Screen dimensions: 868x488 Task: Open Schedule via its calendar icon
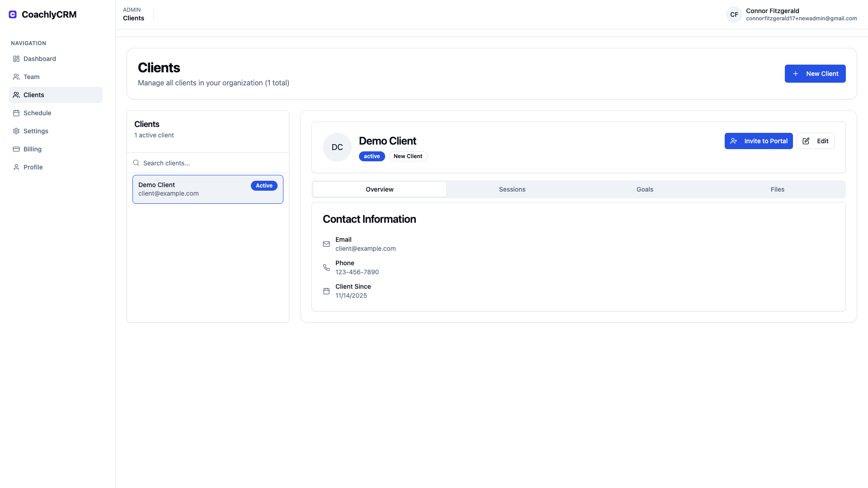16,113
